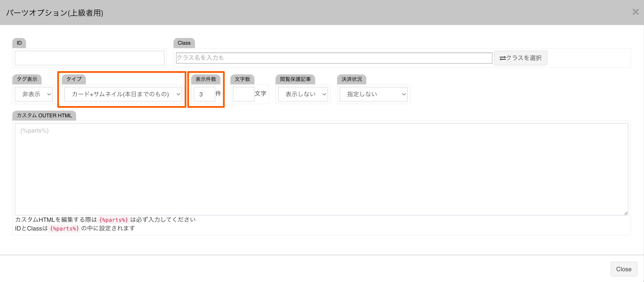Click the Close button at bottom
The image size is (644, 282).
point(624,269)
